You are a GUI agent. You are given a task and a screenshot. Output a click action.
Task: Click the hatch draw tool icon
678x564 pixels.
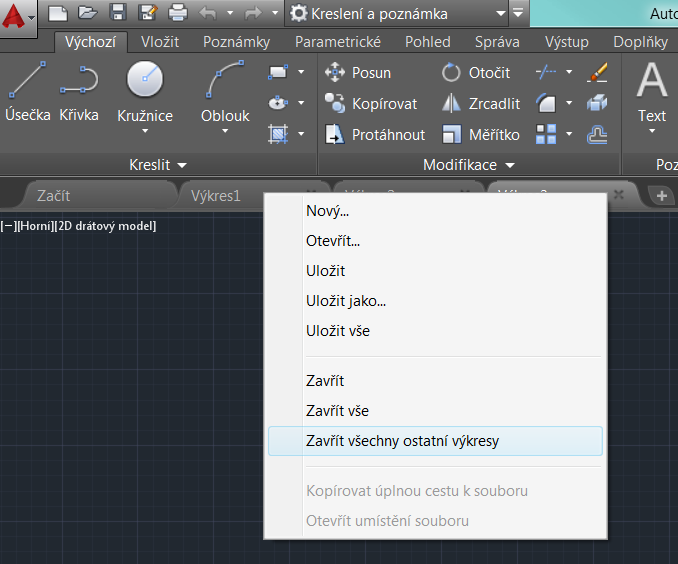278,134
